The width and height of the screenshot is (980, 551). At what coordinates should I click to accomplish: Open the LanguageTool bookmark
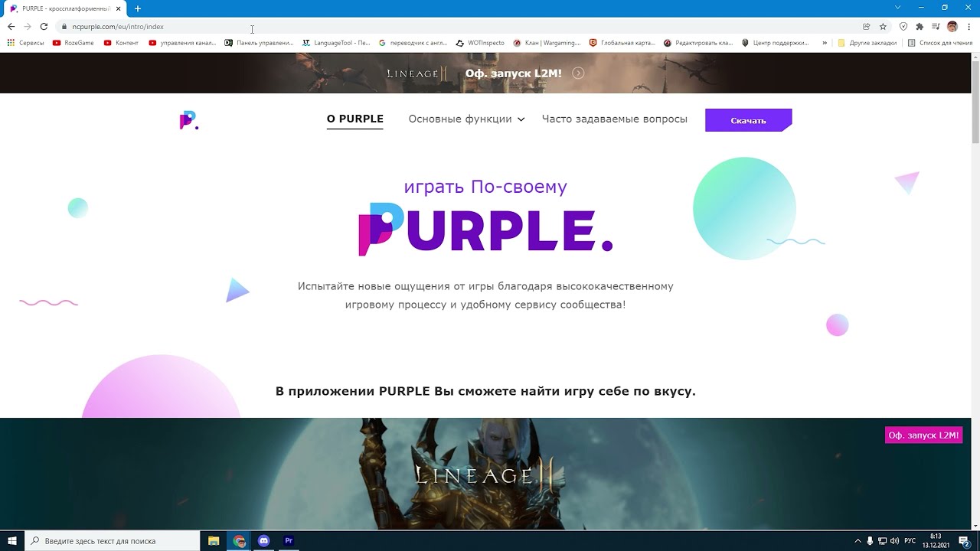coord(336,43)
